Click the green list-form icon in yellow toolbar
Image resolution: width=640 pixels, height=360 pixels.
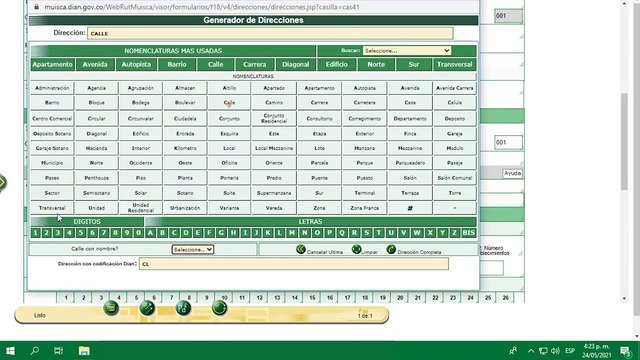(x=111, y=308)
